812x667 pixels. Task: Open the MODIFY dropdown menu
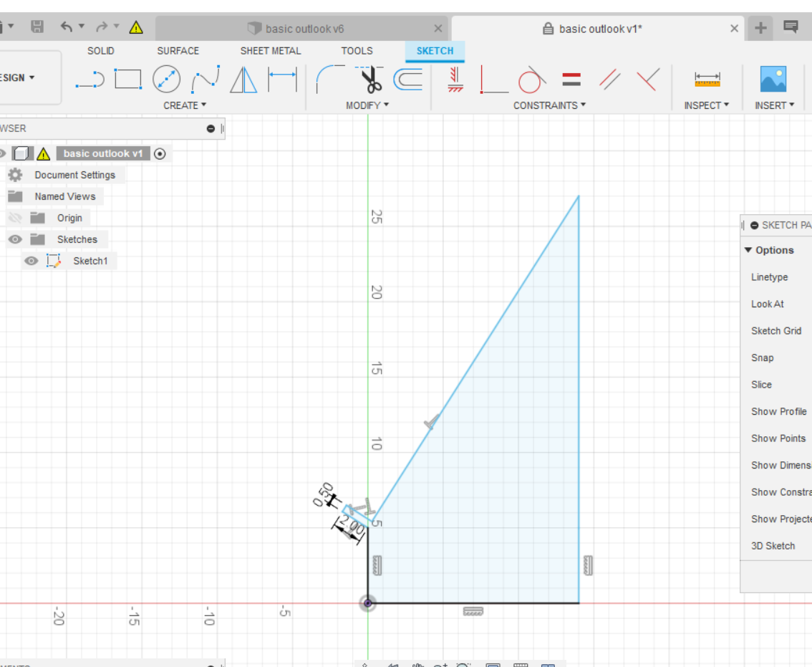coord(367,105)
